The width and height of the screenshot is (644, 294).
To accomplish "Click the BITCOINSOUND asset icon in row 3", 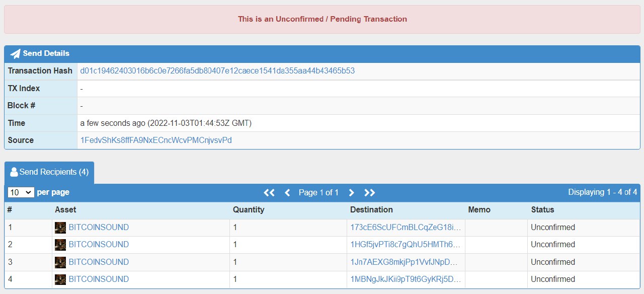I will click(x=60, y=262).
